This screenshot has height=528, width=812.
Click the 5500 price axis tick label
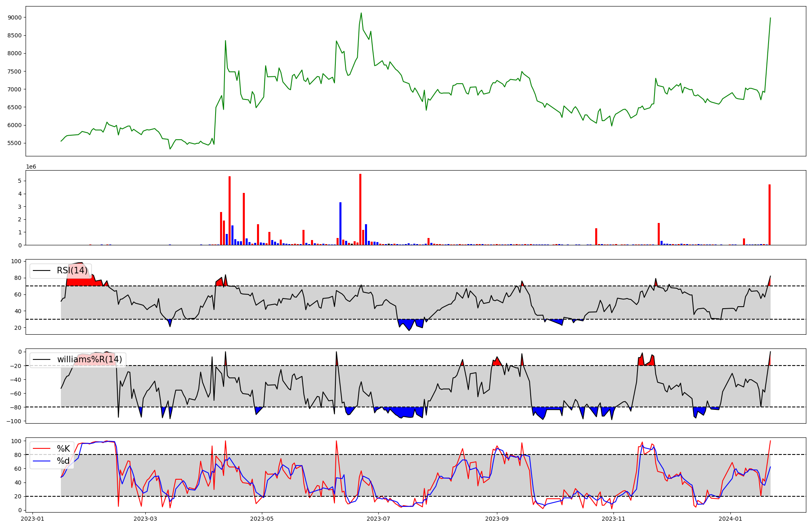(x=15, y=143)
